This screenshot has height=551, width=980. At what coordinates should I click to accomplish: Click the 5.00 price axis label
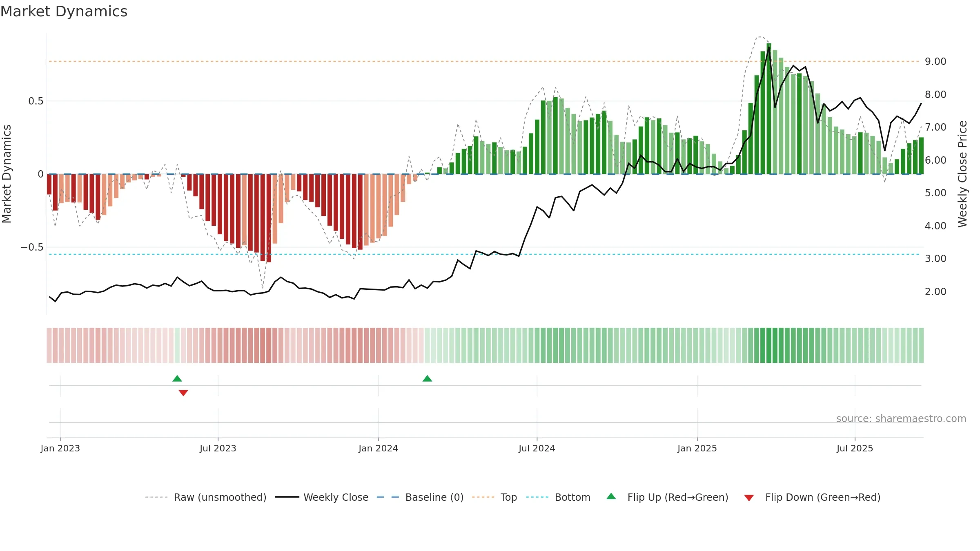(x=935, y=193)
